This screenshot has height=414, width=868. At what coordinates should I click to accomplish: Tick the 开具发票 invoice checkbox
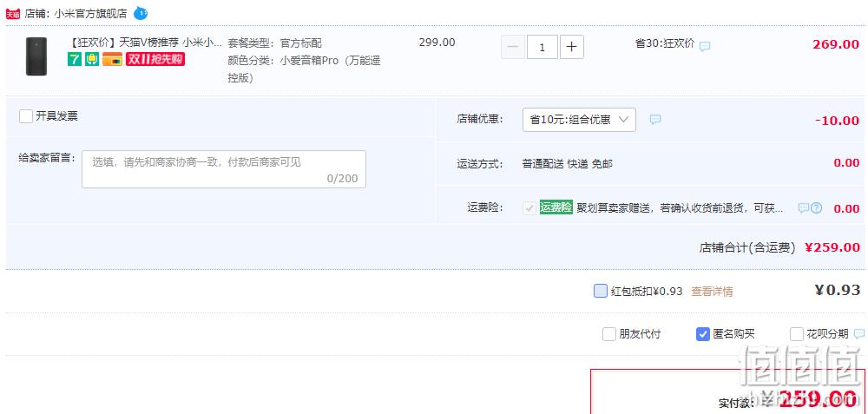(x=26, y=116)
